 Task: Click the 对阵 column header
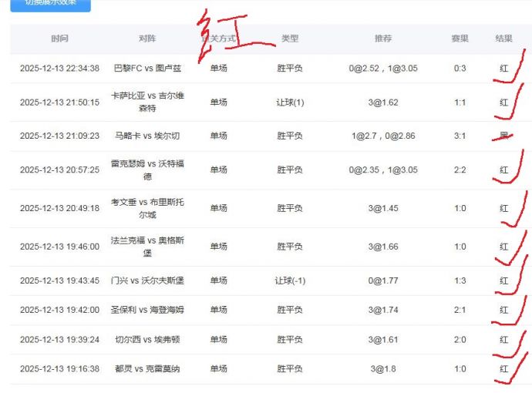click(x=147, y=39)
